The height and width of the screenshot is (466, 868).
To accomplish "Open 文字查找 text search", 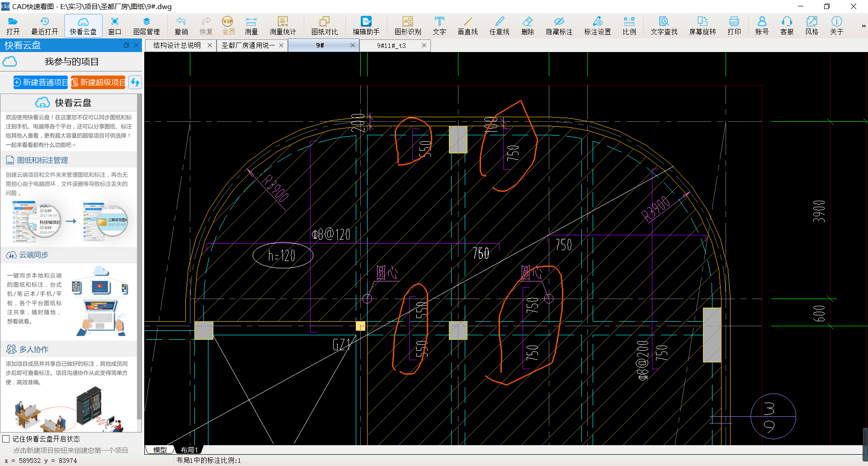I will point(664,26).
